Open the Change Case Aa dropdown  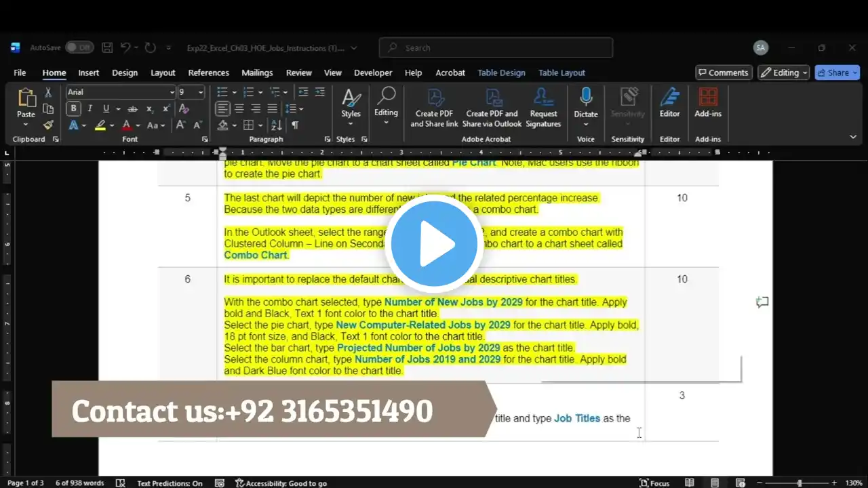click(x=156, y=125)
